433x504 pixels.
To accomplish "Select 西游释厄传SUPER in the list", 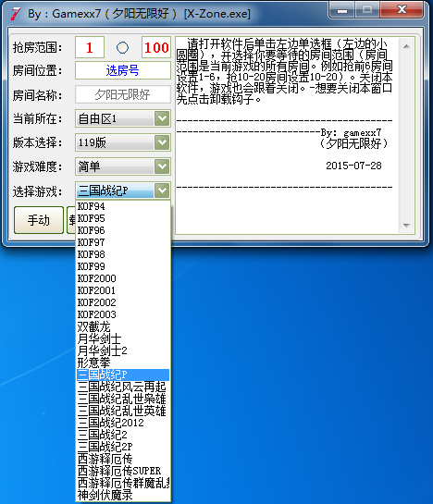I will click(x=123, y=471).
